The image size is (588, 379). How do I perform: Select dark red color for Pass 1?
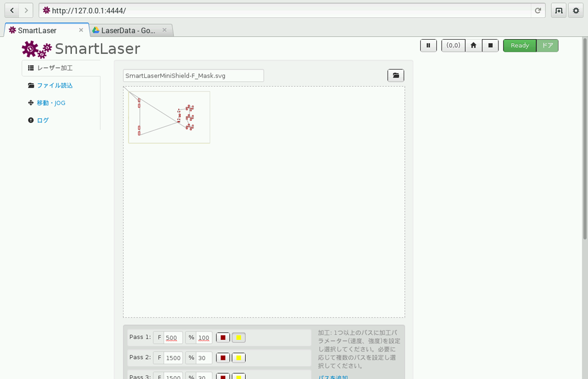tap(223, 338)
